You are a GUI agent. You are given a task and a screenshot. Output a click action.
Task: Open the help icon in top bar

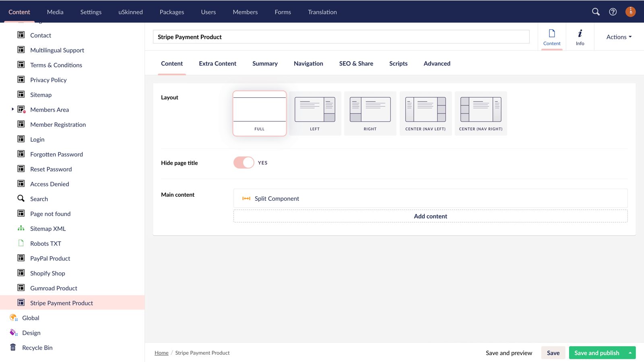pos(613,12)
